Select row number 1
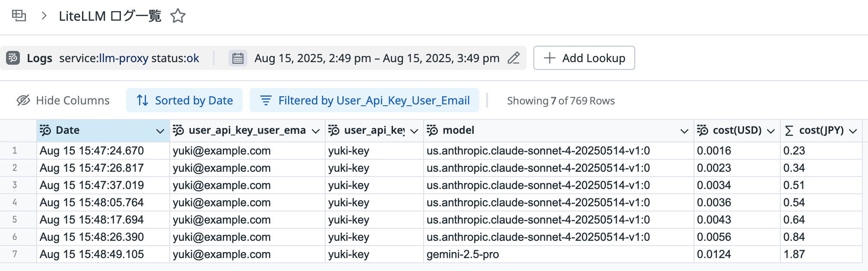The image size is (868, 271). click(x=15, y=151)
